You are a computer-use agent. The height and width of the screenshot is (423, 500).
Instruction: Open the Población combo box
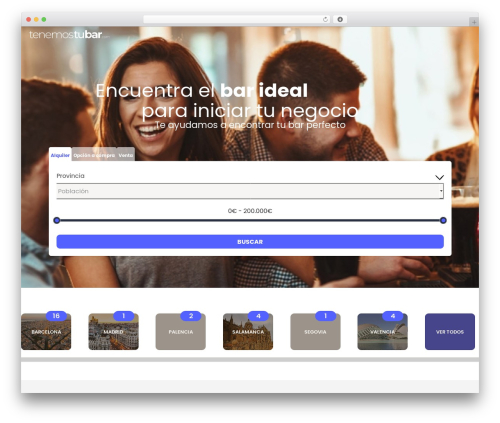[x=250, y=191]
